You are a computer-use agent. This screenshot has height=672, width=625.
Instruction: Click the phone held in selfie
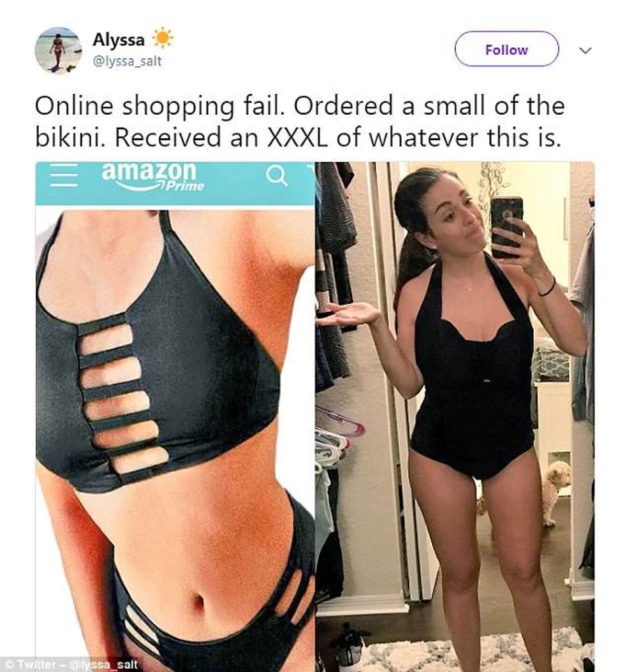(x=506, y=227)
